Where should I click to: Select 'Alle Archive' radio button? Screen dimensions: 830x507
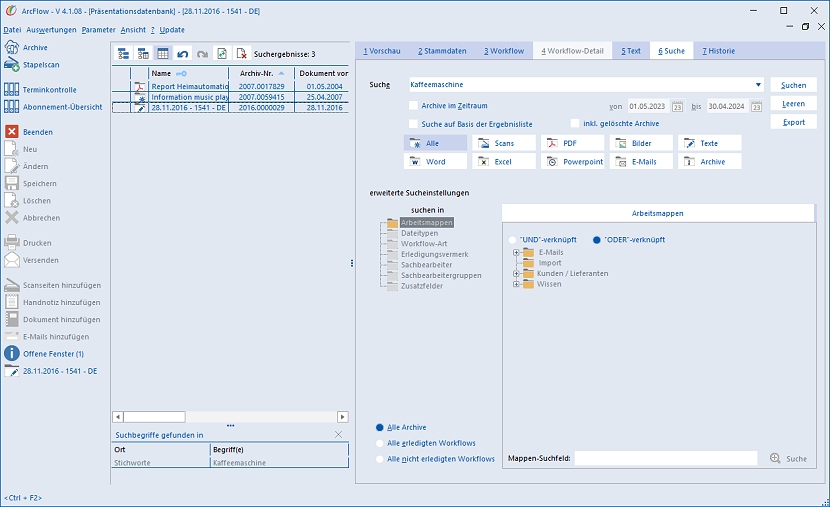tap(380, 428)
